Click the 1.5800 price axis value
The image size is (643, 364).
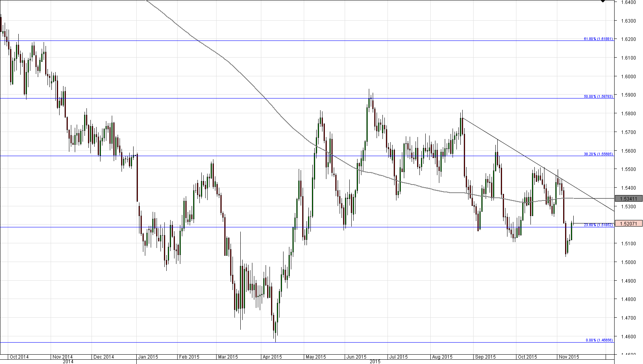tap(629, 114)
